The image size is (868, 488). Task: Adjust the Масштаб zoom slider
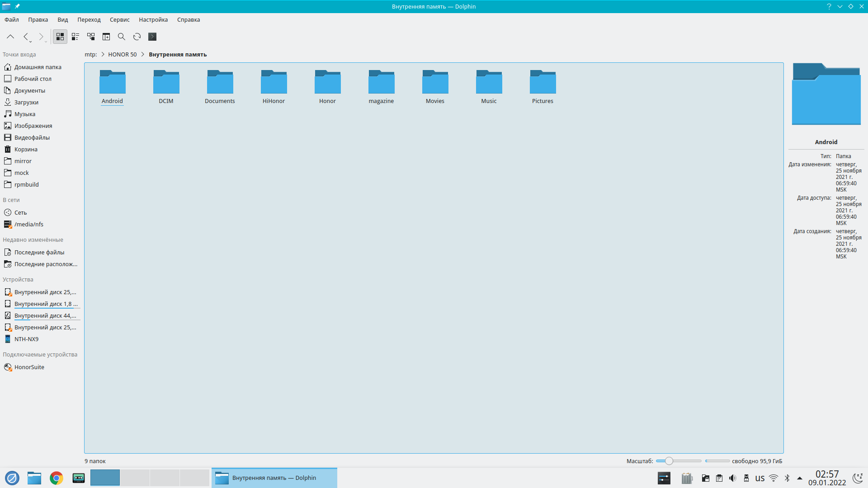coord(669,461)
